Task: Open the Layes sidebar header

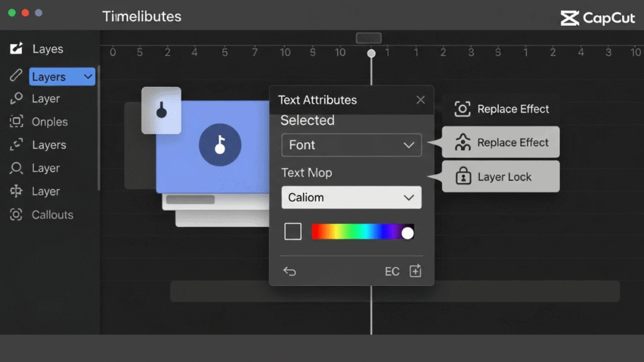Action: pos(48,49)
